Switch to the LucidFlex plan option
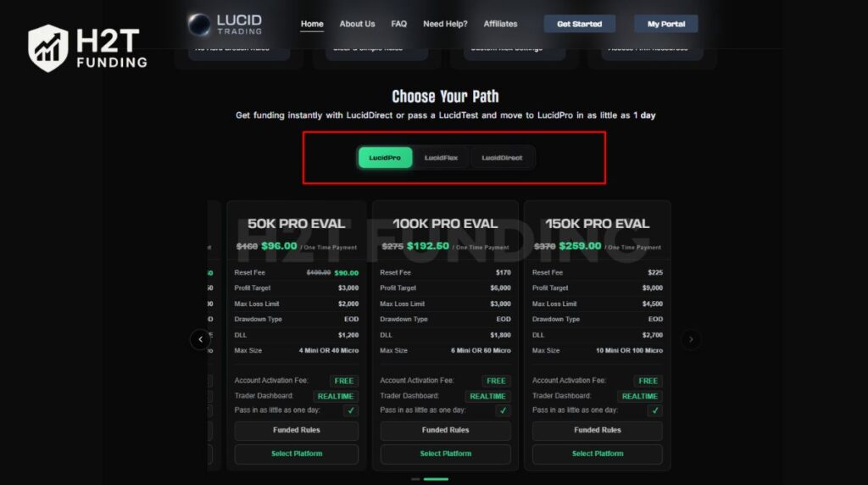The width and height of the screenshot is (868, 485). 441,158
